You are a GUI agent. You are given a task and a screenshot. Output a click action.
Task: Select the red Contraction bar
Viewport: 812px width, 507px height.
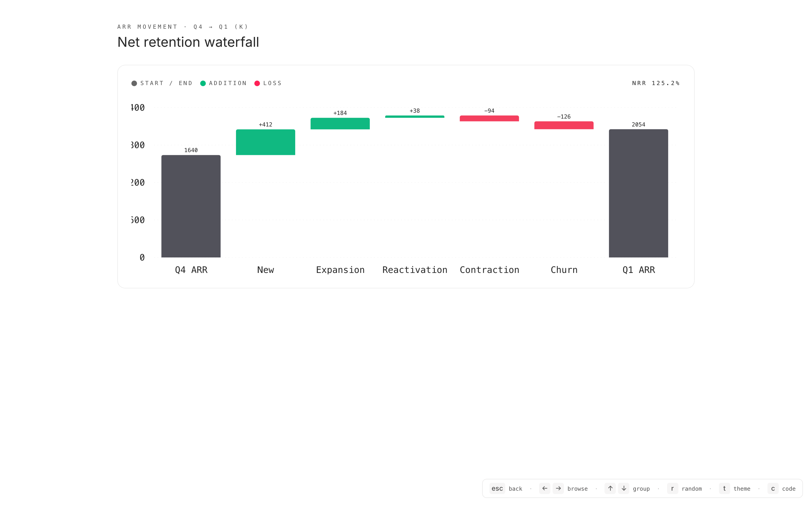point(489,118)
